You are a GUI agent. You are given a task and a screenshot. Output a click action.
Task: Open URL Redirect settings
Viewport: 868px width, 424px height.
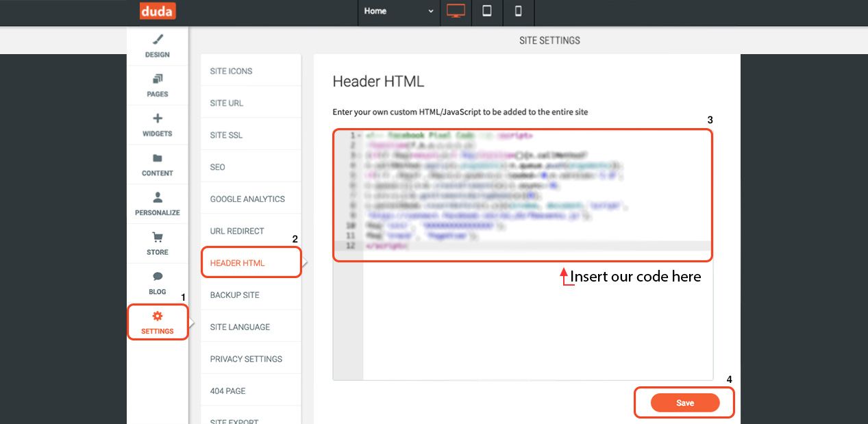tap(251, 231)
